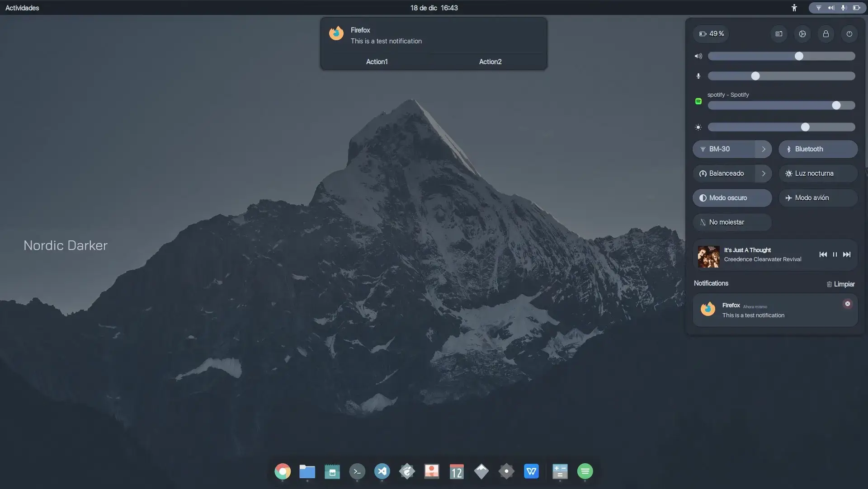Launch Spotify from the dock
Screen dimensions: 868x489
585,471
